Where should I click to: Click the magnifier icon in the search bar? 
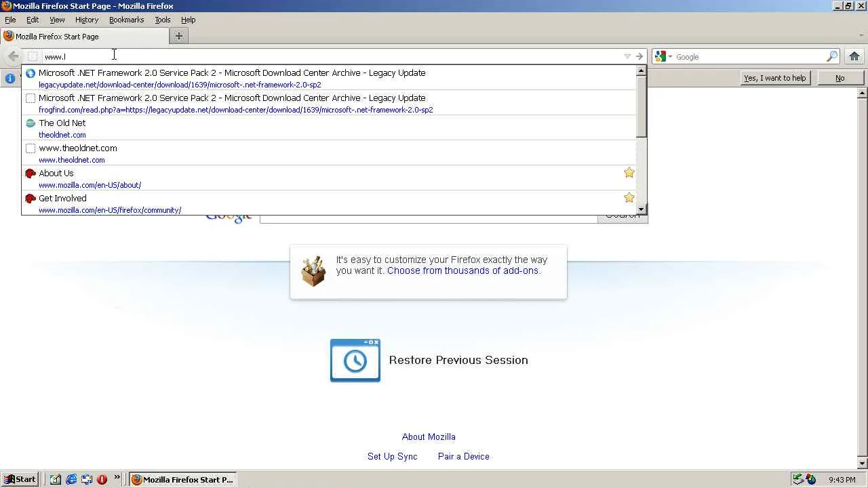[832, 56]
